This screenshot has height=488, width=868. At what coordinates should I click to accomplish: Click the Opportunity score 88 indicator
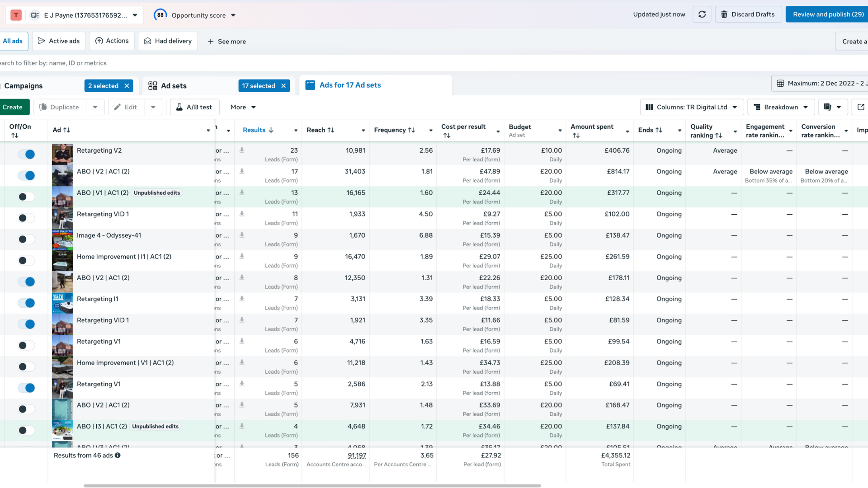click(160, 15)
